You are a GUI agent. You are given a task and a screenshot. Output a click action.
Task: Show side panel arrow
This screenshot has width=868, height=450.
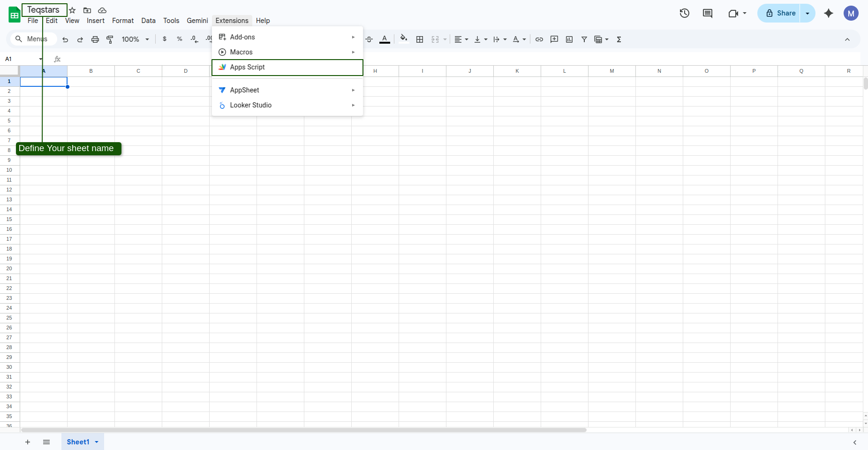click(x=855, y=442)
